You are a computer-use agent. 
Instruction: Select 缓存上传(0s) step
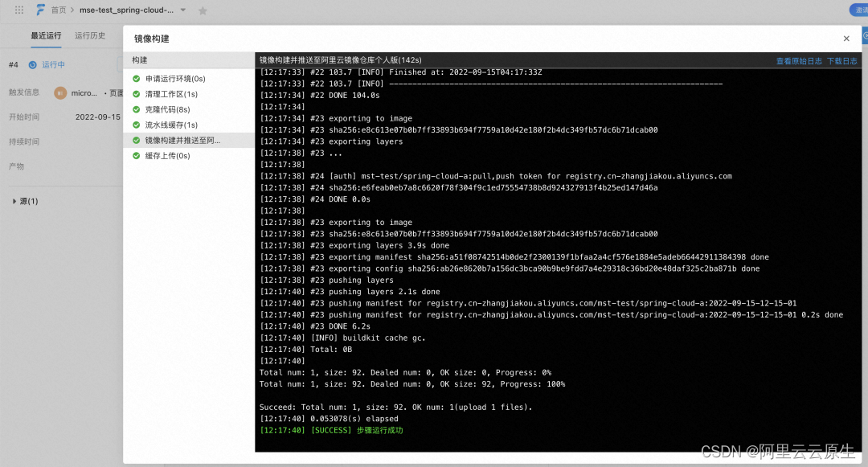[x=189, y=156]
